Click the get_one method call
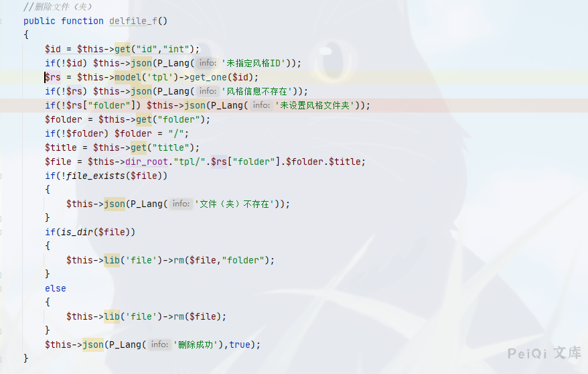This screenshot has height=374, width=588. pyautogui.click(x=208, y=77)
